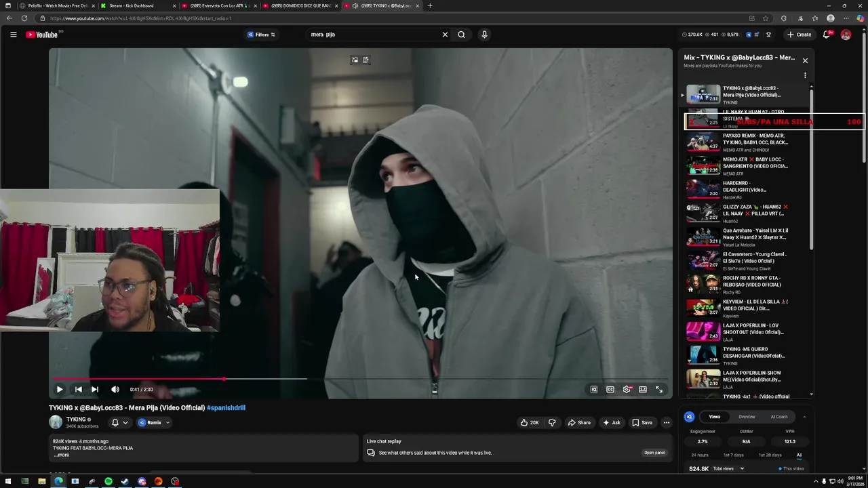
Task: Select '24 hours' time range
Action: [x=700, y=455]
